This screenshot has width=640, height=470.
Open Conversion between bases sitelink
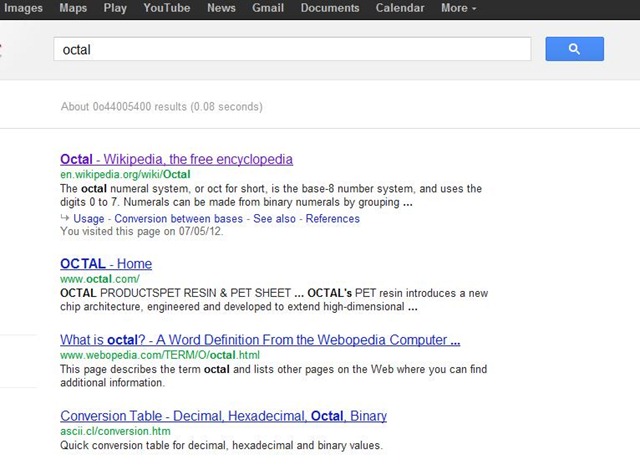(x=180, y=218)
